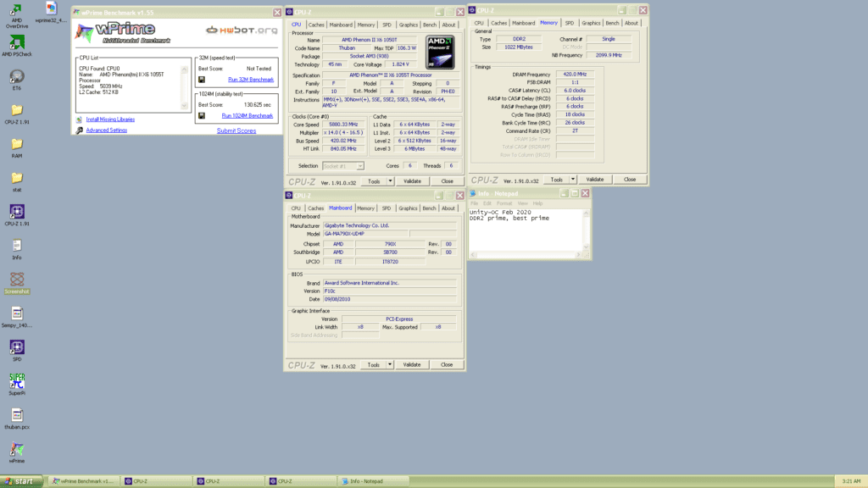Click the Notepad vertical scrollbar

coord(586,230)
